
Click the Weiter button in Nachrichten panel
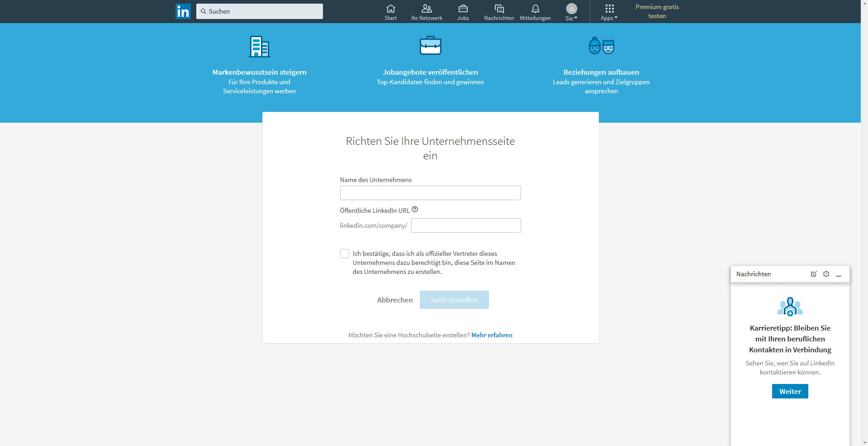click(790, 391)
